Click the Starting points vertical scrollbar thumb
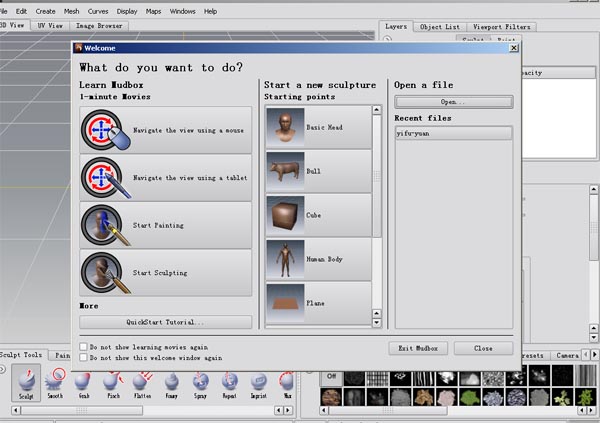This screenshot has width=600, height=423. (x=377, y=176)
